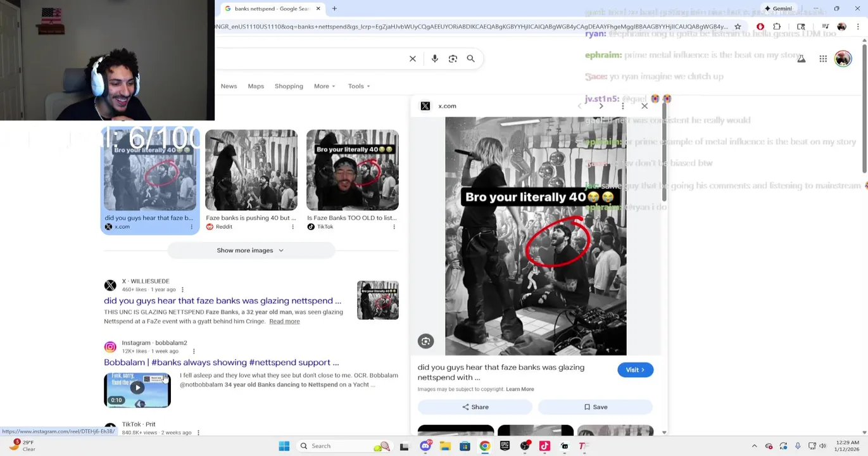Expand the More search filters dropdown
Image resolution: width=868 pixels, height=456 pixels.
tap(324, 86)
